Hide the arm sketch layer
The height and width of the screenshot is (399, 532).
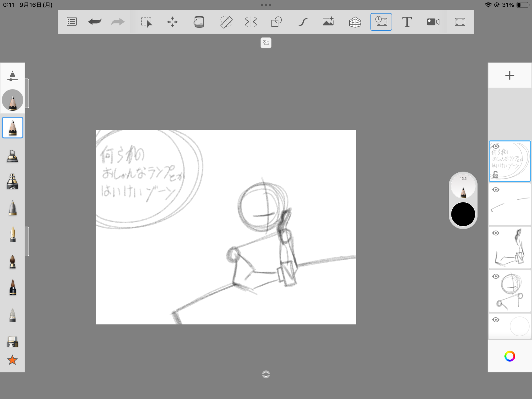[496, 233]
